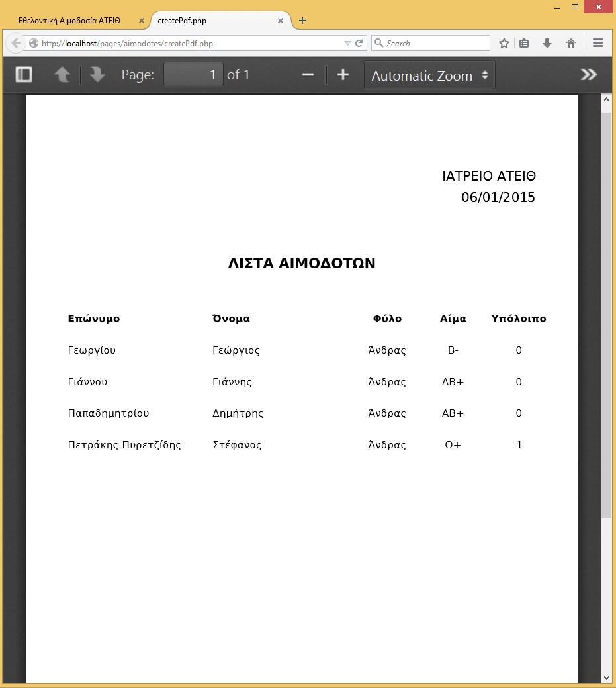Click the vertical scrollbar thumb
This screenshot has height=688, width=616.
click(x=606, y=315)
